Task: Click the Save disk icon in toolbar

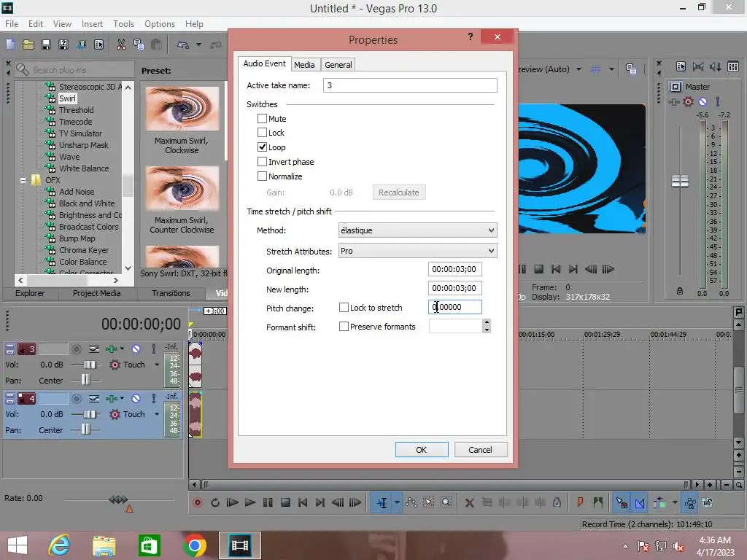Action: click(46, 44)
